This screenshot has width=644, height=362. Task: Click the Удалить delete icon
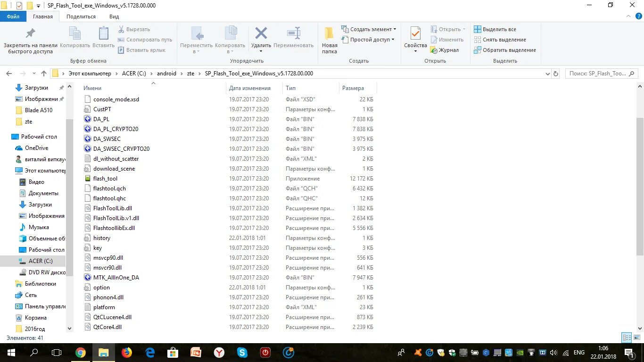[261, 34]
